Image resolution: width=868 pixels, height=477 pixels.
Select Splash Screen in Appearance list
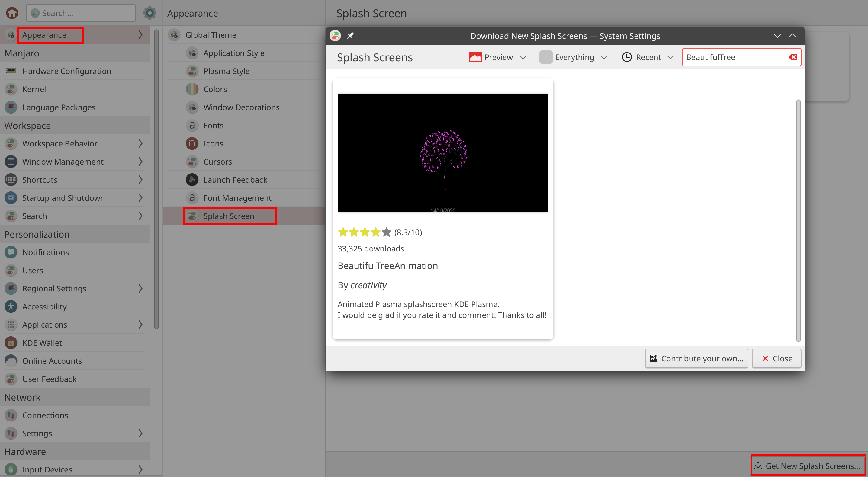click(244, 216)
